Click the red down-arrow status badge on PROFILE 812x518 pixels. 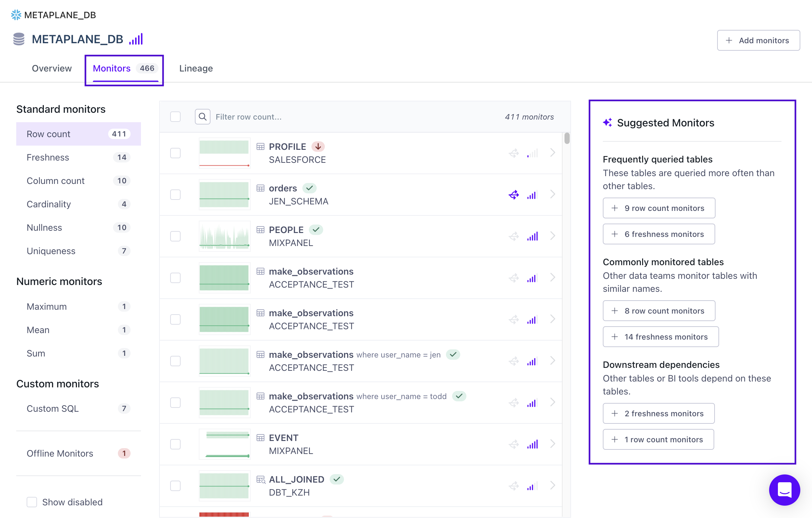click(x=318, y=147)
